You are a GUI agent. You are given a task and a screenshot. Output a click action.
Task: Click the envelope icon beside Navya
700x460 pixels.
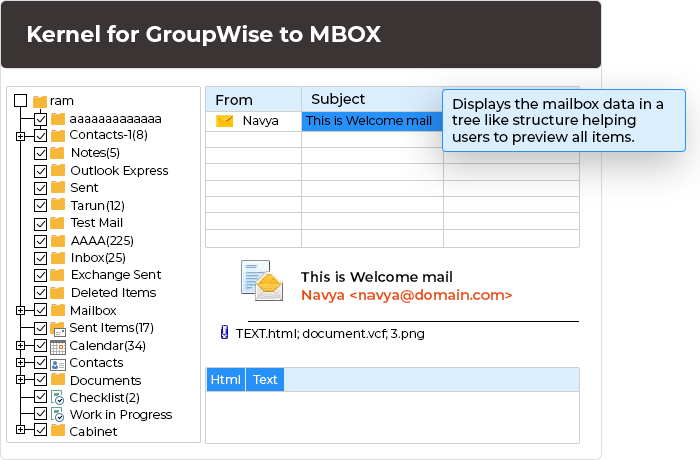pos(225,121)
